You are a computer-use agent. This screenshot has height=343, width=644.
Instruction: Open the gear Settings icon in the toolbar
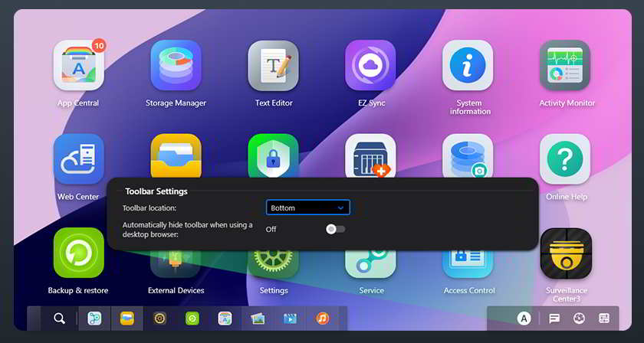click(x=159, y=318)
